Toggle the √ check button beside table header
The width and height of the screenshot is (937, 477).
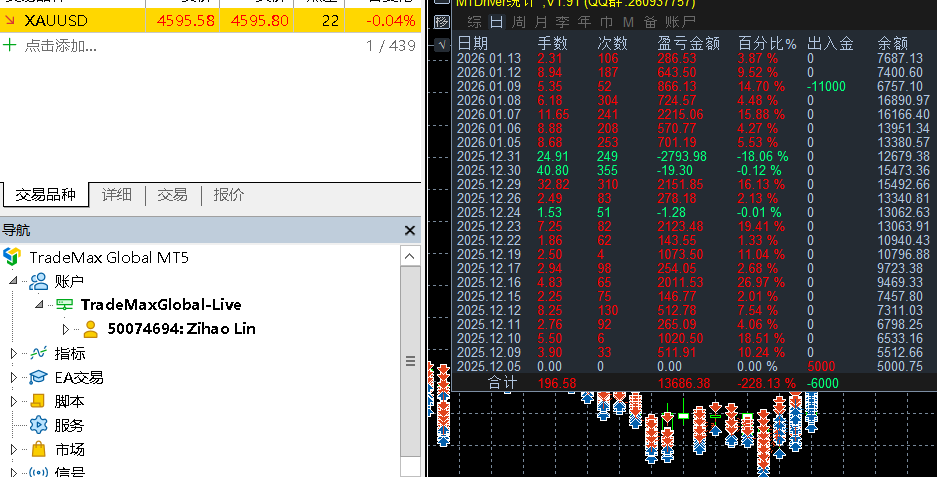(442, 44)
